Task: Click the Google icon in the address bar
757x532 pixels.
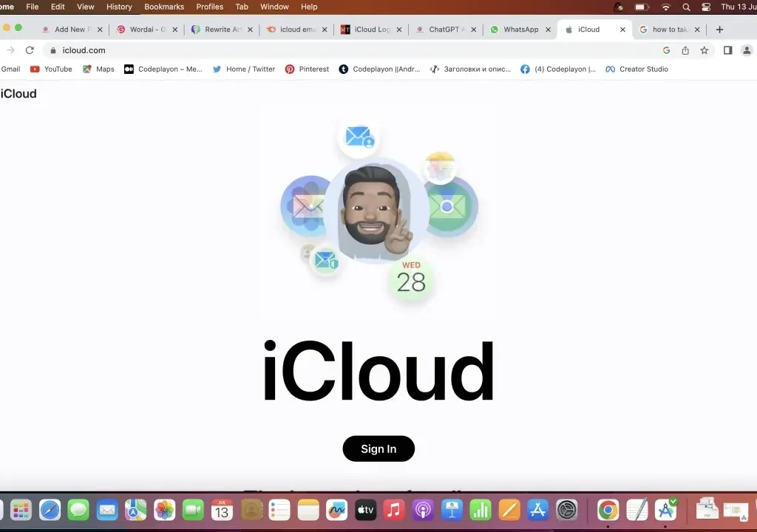Action: point(666,50)
